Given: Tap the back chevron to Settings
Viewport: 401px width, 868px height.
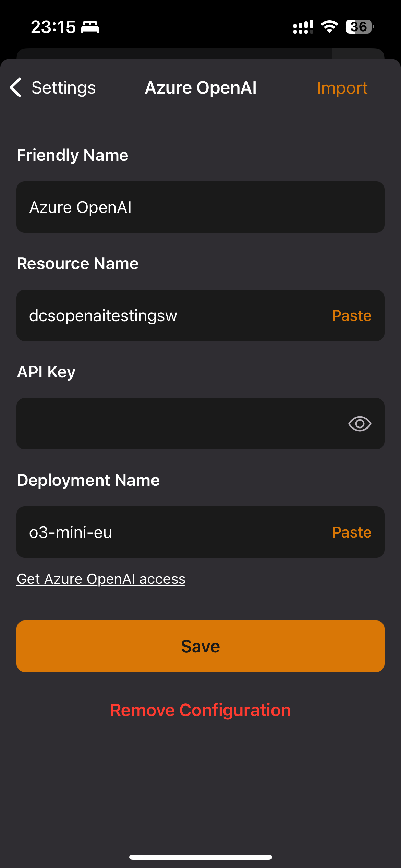Looking at the screenshot, I should coord(16,87).
